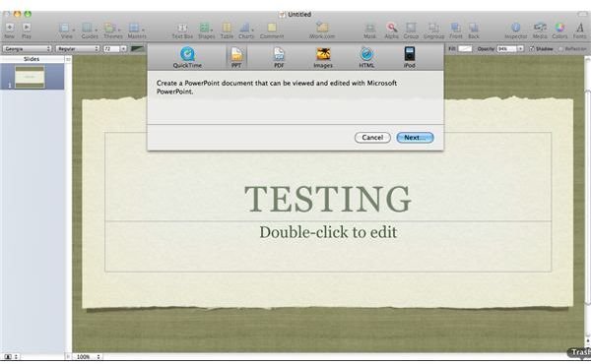Click the Mask tool icon
Viewport: 591px width, 364px height.
[x=369, y=30]
